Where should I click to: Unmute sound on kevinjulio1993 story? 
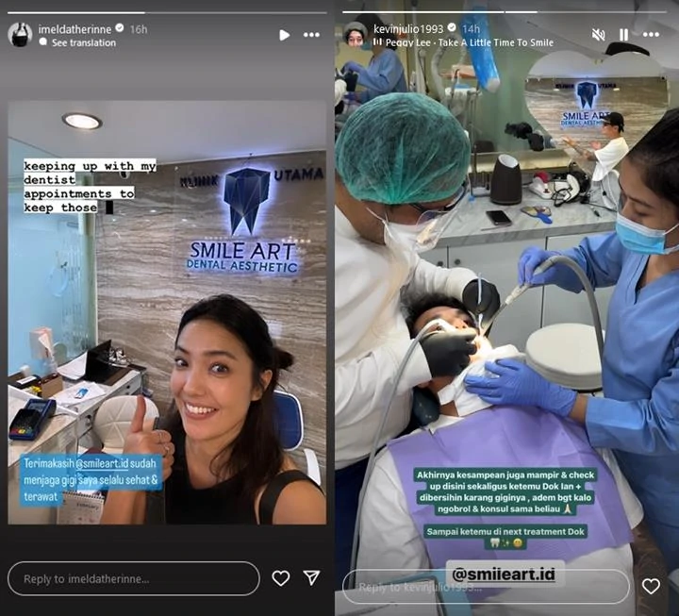[598, 35]
